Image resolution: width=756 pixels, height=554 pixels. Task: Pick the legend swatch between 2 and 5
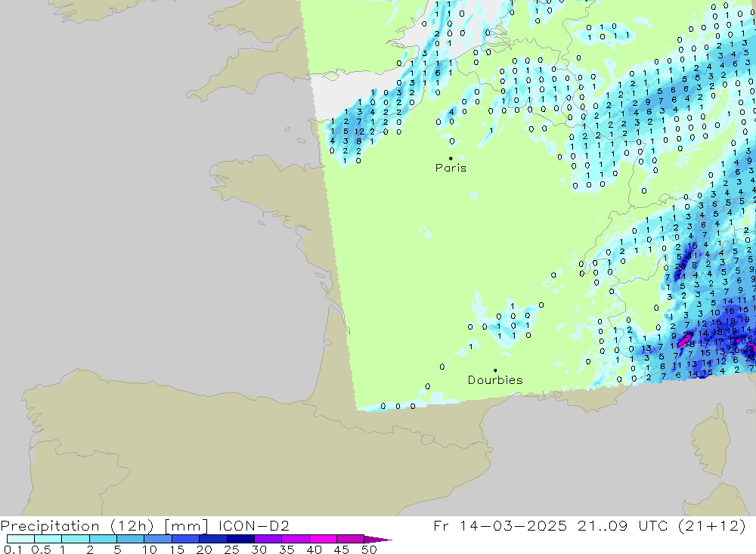coord(103,539)
